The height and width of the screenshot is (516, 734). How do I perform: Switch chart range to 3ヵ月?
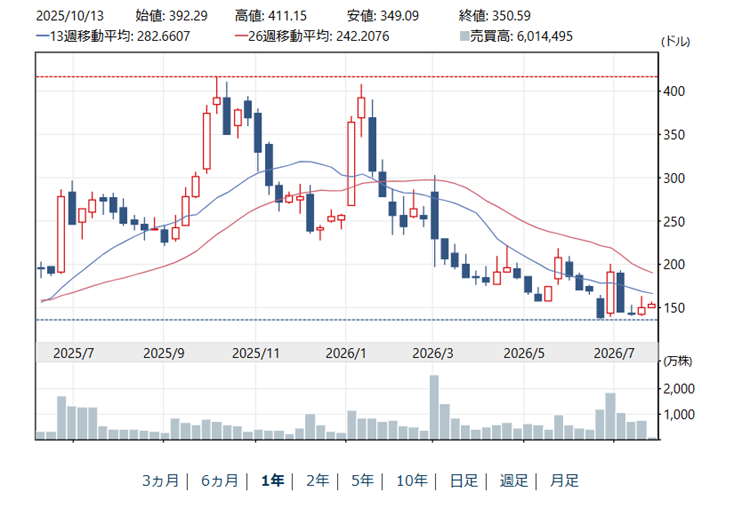(x=161, y=480)
